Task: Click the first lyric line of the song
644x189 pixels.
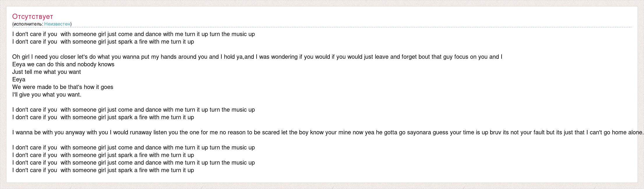Action: tap(133, 34)
